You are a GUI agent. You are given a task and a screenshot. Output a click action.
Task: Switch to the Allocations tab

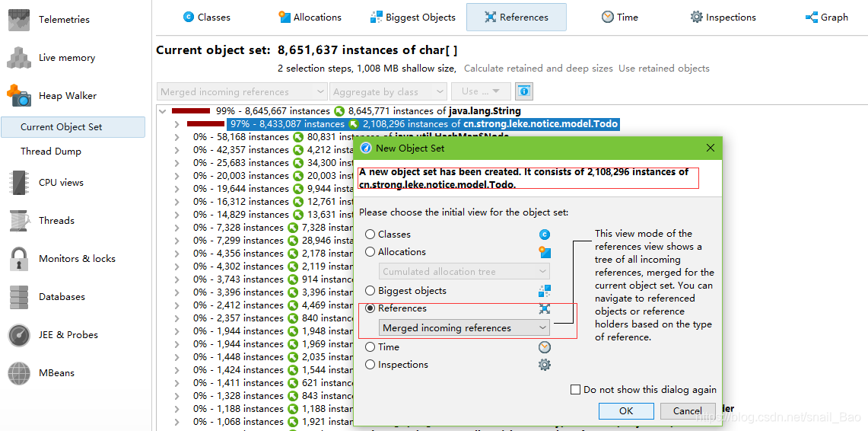(x=310, y=18)
